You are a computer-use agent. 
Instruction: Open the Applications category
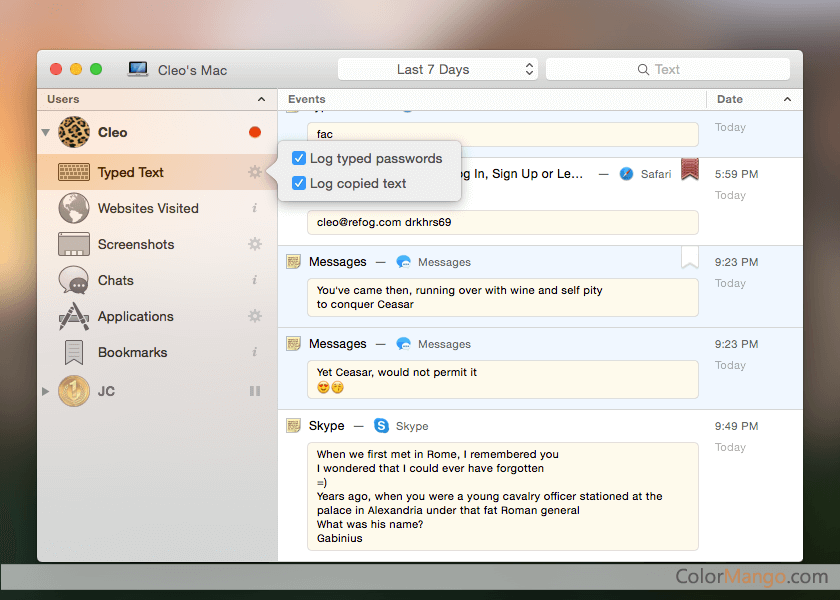(158, 316)
